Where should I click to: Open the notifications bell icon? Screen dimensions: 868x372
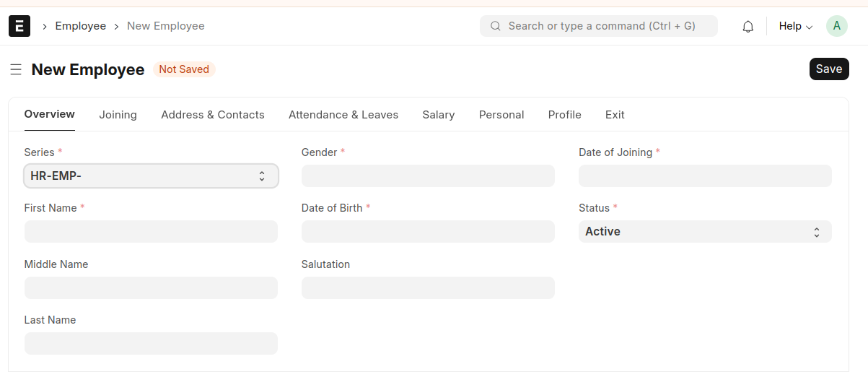748,26
